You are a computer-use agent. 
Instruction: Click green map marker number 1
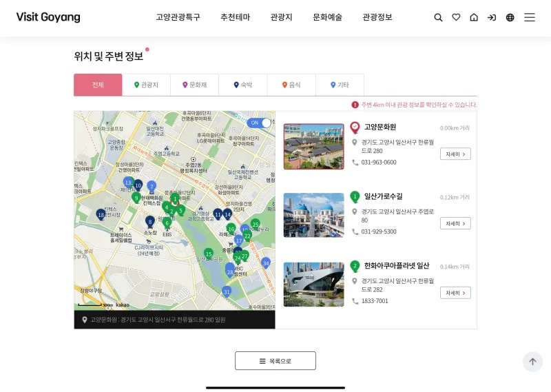click(175, 199)
